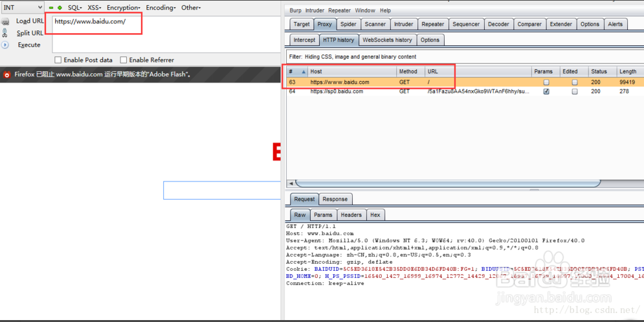Click the Execute button label
Viewport: 644px width, 322px height.
[x=29, y=45]
